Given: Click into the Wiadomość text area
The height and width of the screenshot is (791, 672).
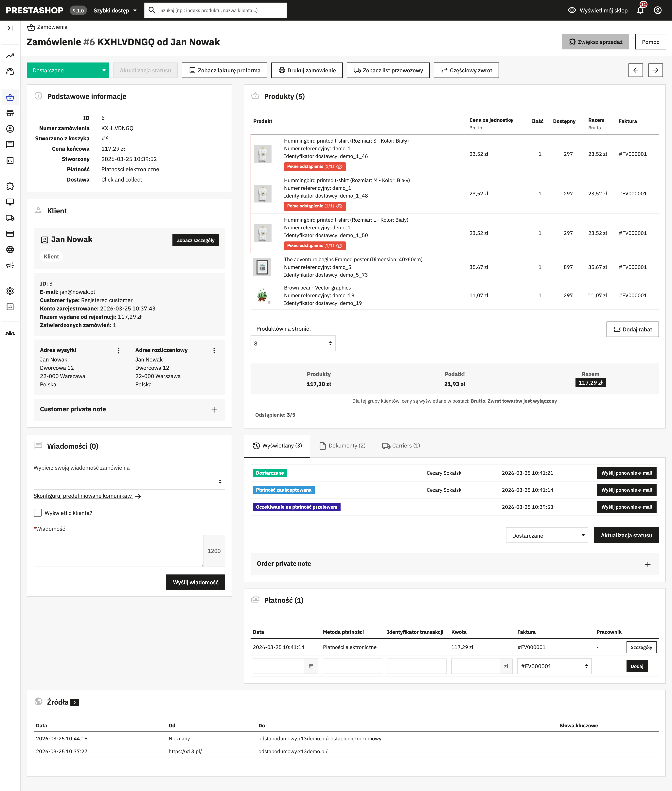Looking at the screenshot, I should tap(118, 551).
